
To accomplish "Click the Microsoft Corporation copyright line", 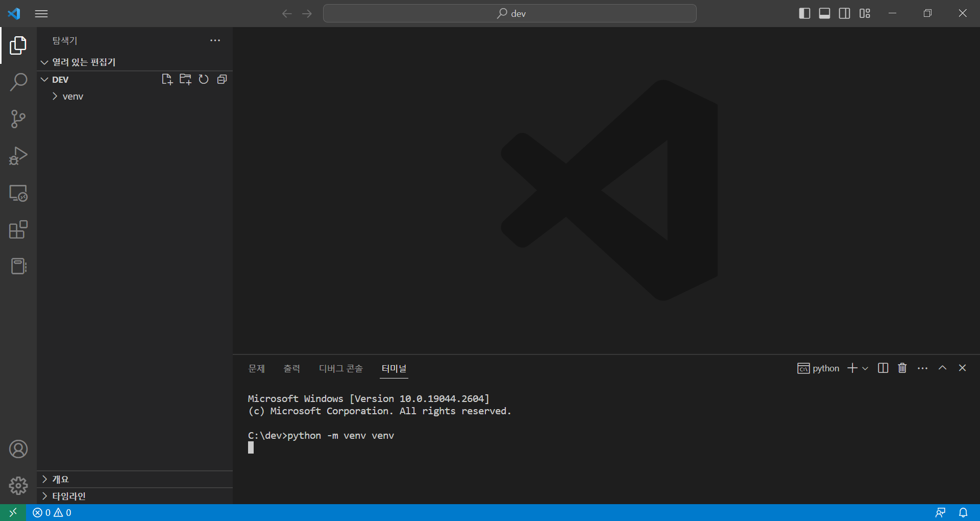I will point(379,411).
